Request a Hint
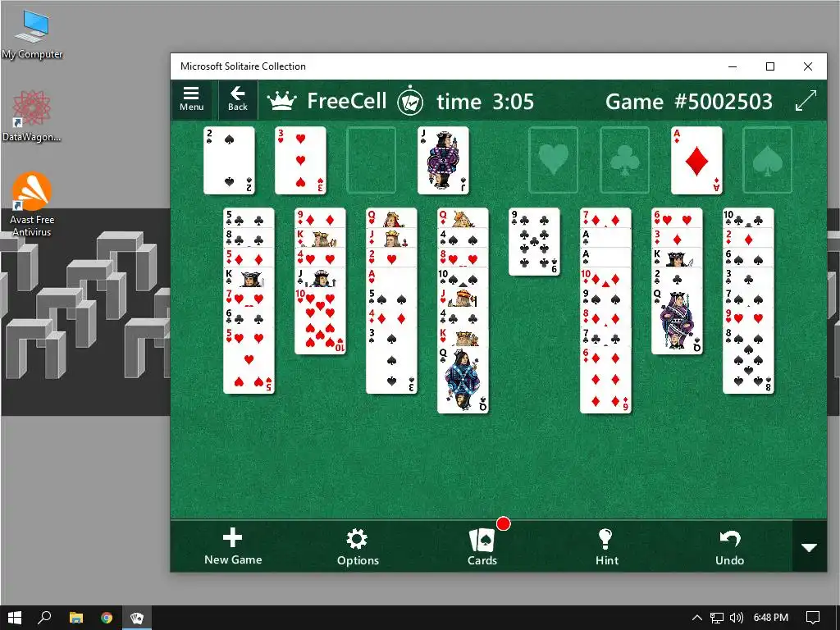This screenshot has width=840, height=630. point(606,546)
